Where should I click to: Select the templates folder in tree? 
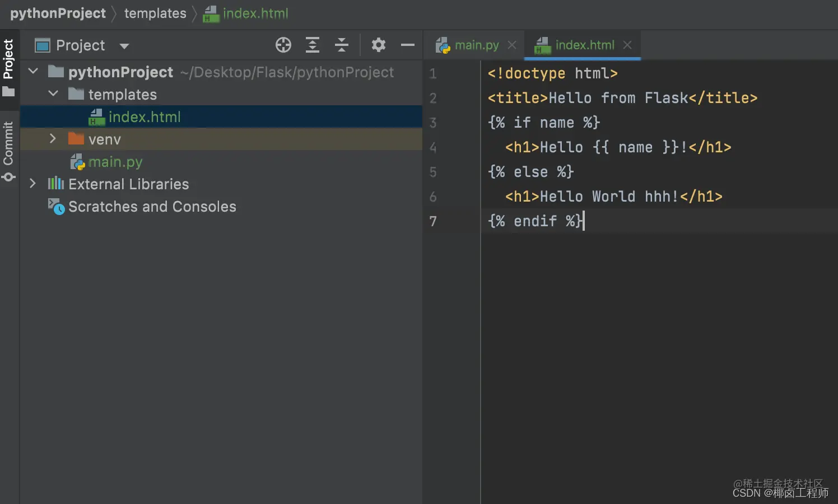point(123,95)
